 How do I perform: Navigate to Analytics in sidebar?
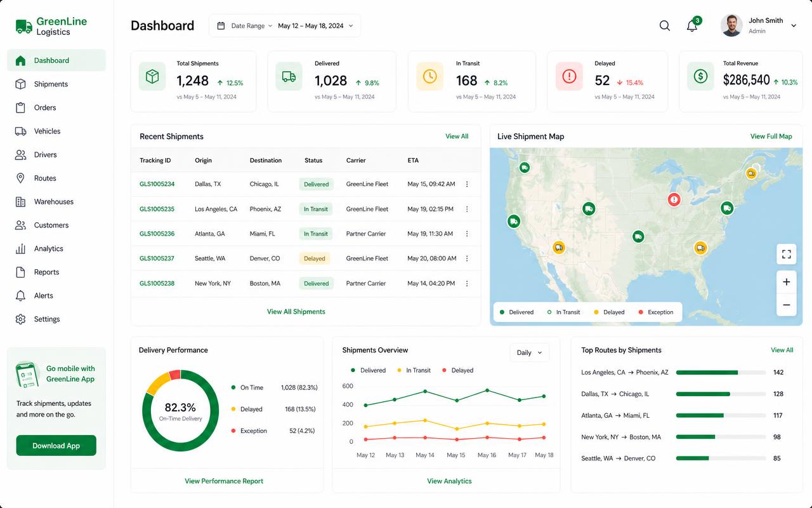click(x=56, y=248)
